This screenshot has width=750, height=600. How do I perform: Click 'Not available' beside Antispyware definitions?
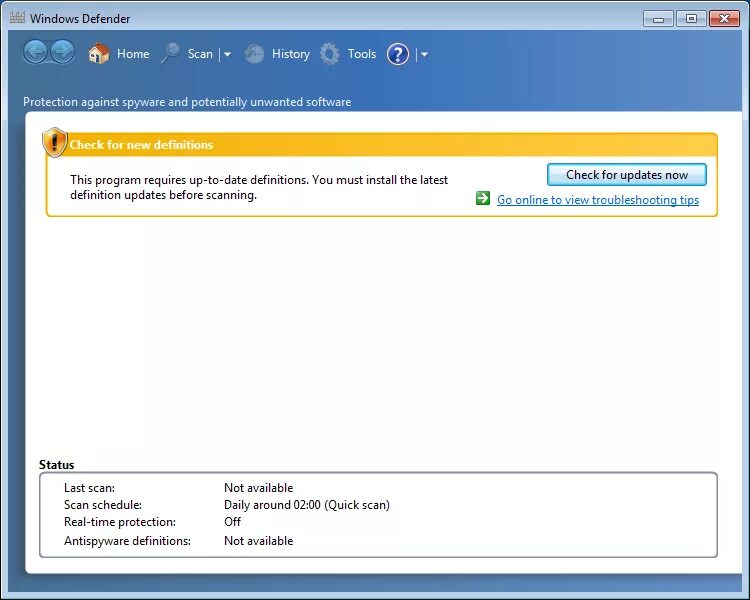(258, 541)
